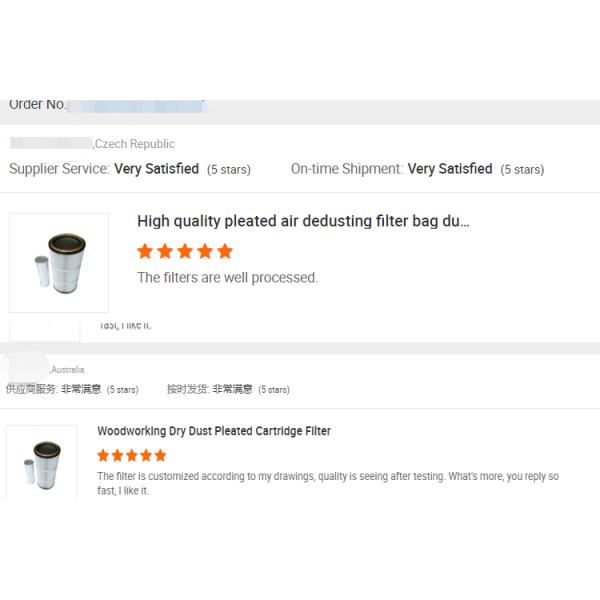600x600 pixels.
Task: Click the third star of the Czech review
Action: point(185,251)
